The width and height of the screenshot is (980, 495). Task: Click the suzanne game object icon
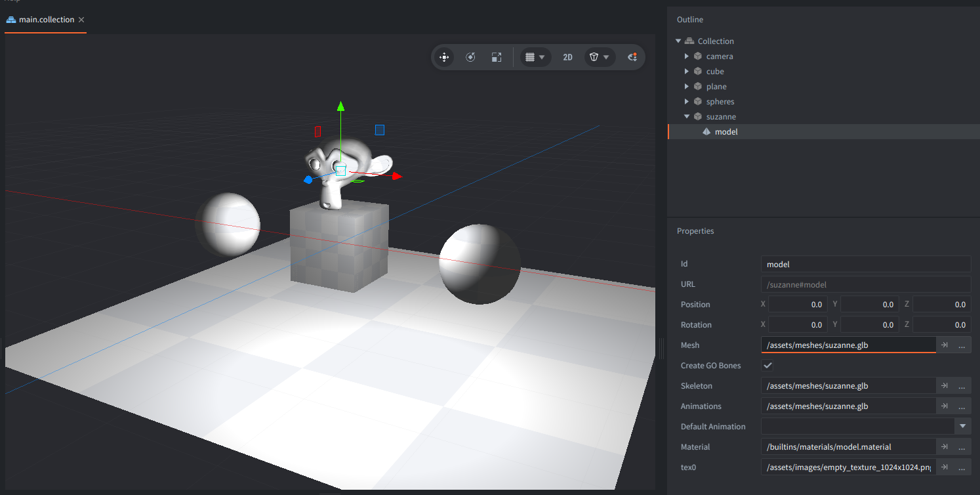point(698,116)
